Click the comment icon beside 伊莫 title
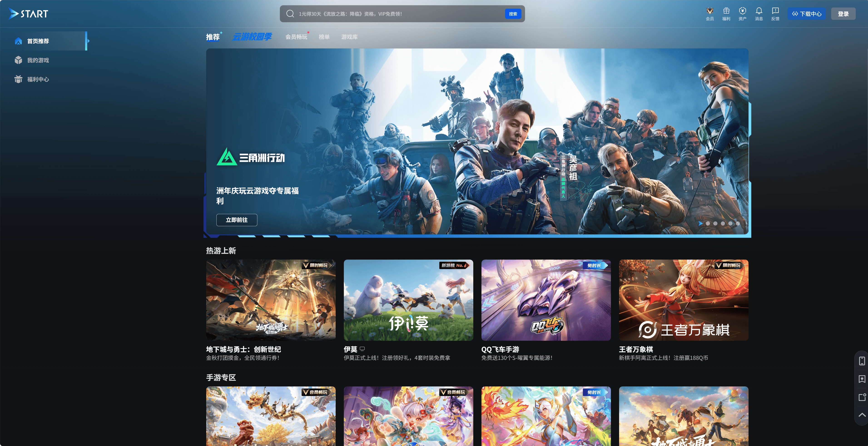The height and width of the screenshot is (446, 868). click(x=362, y=349)
